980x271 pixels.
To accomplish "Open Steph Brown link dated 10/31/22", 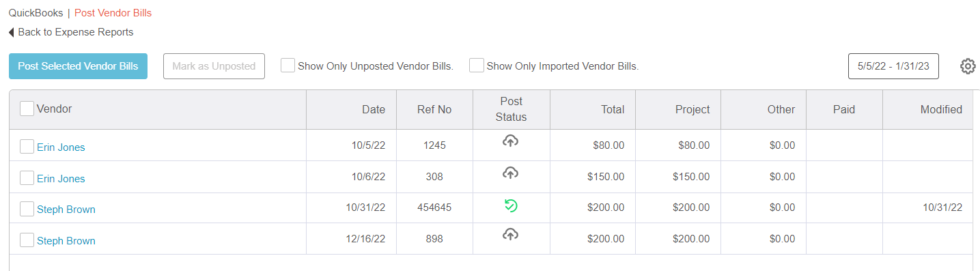I will (x=66, y=210).
